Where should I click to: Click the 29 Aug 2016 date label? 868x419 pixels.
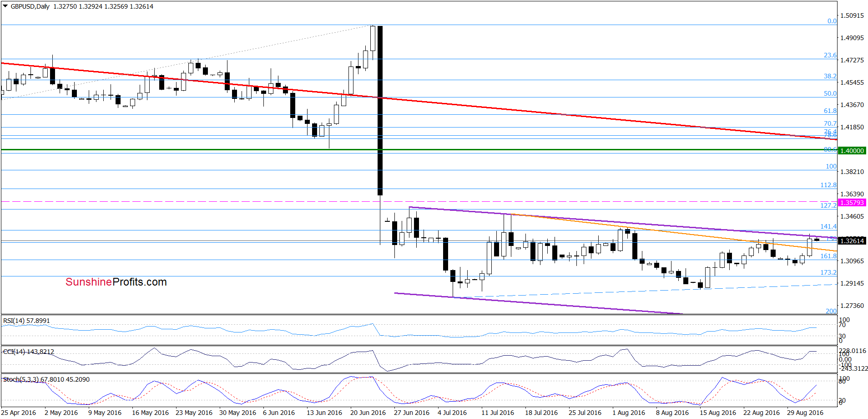coord(805,413)
